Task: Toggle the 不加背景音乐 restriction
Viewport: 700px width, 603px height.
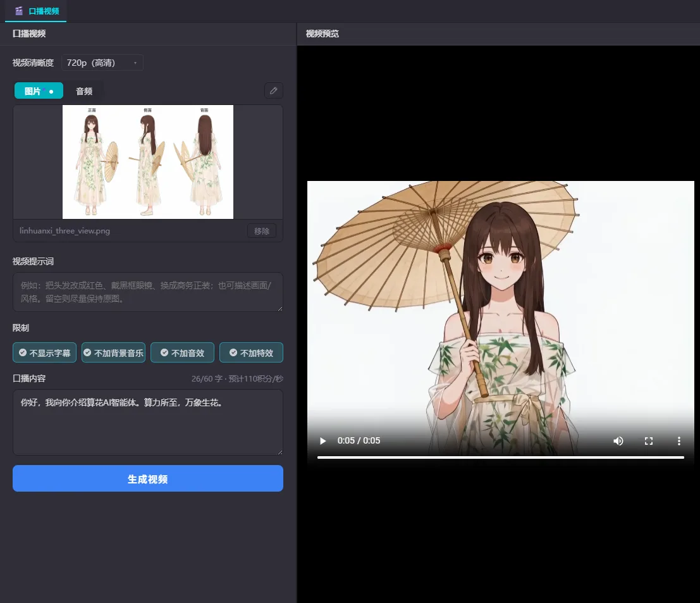Action: point(113,353)
